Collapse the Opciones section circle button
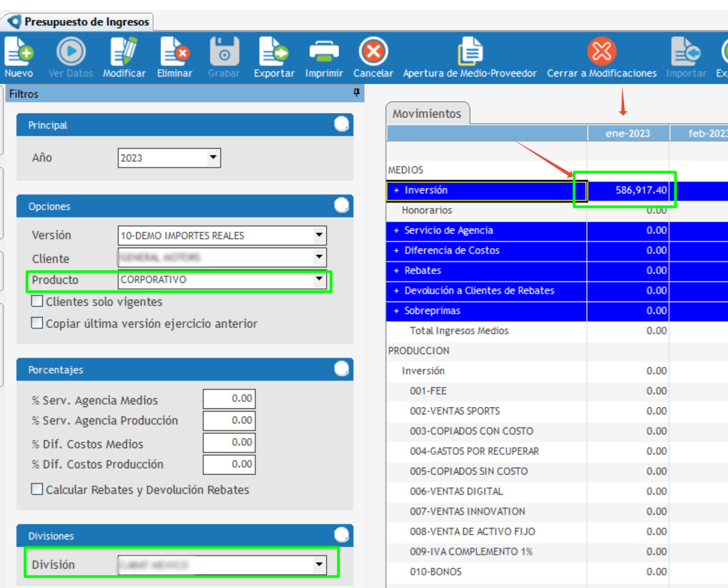 (341, 205)
